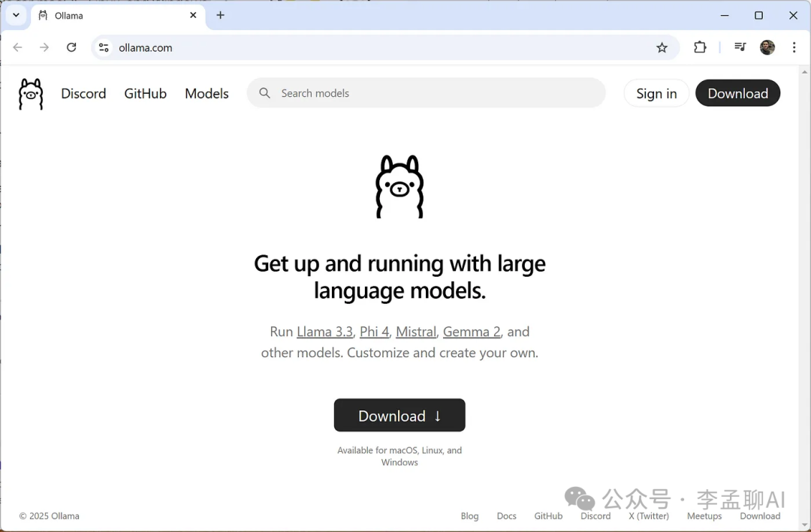Click the header Download button
Viewport: 811px width, 532px height.
pyautogui.click(x=737, y=93)
